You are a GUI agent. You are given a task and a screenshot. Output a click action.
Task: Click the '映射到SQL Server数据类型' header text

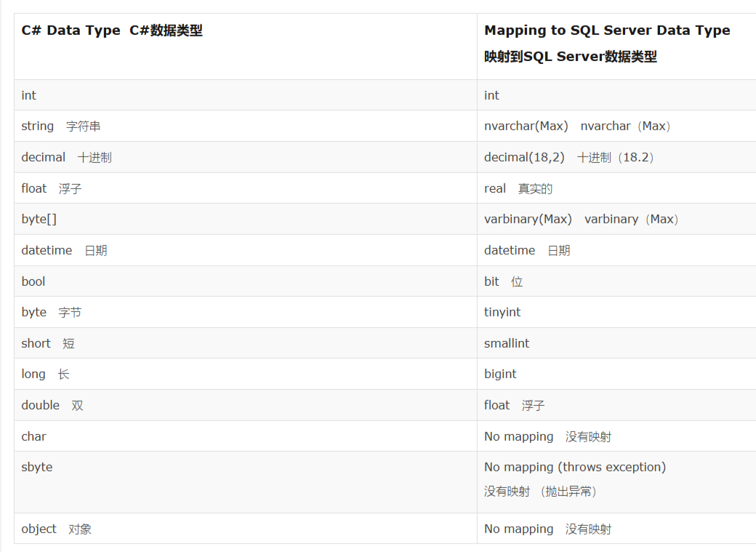click(x=571, y=57)
